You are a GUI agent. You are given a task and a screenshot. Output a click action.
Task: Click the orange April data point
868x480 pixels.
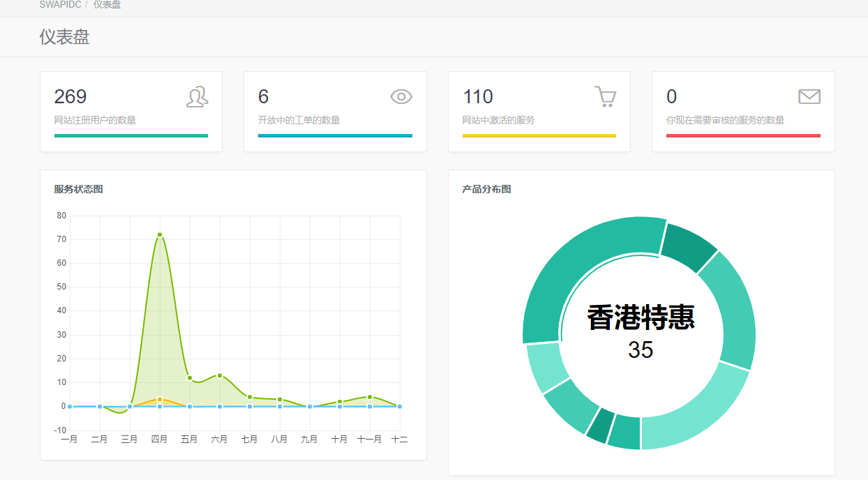160,399
